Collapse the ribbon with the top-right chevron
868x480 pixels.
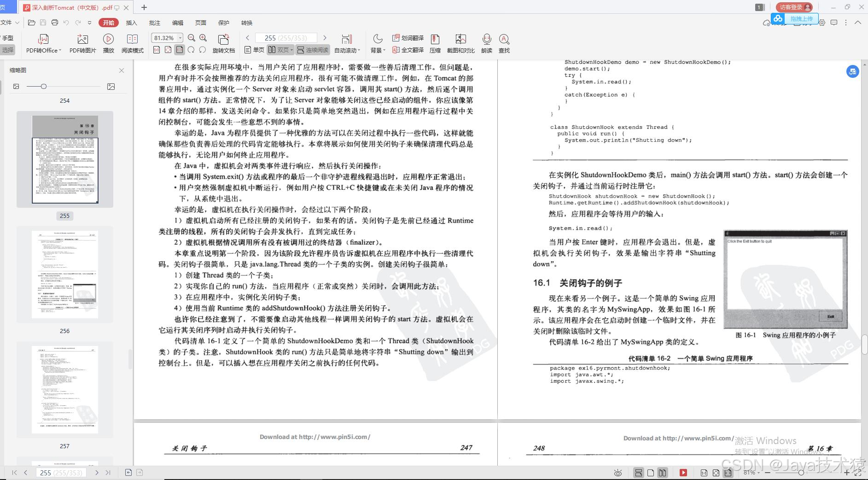858,23
